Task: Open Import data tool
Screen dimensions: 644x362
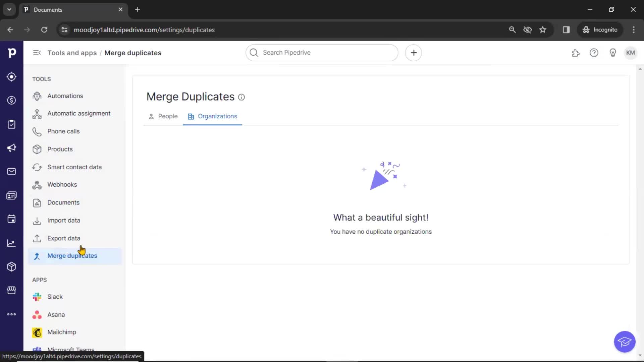Action: pyautogui.click(x=63, y=220)
